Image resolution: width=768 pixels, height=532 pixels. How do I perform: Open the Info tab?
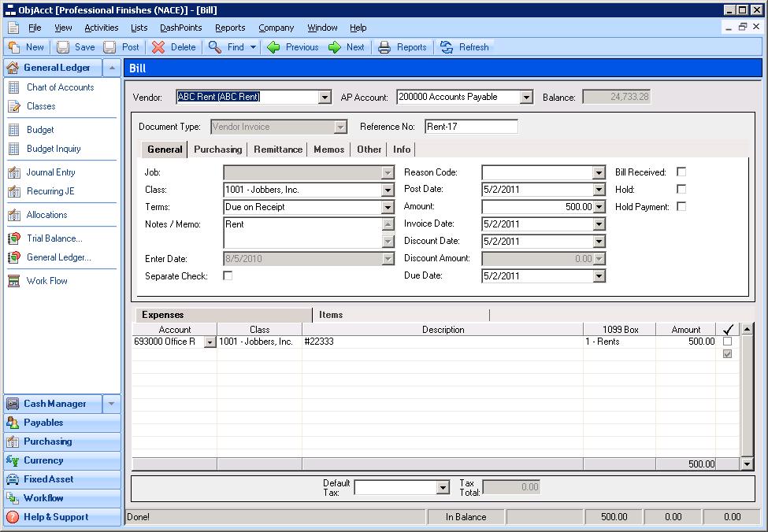tap(402, 150)
